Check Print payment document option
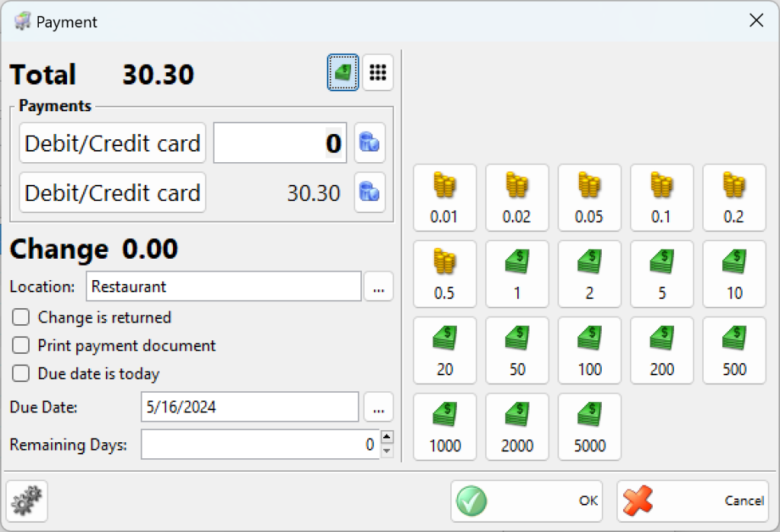This screenshot has width=780, height=532. point(21,346)
